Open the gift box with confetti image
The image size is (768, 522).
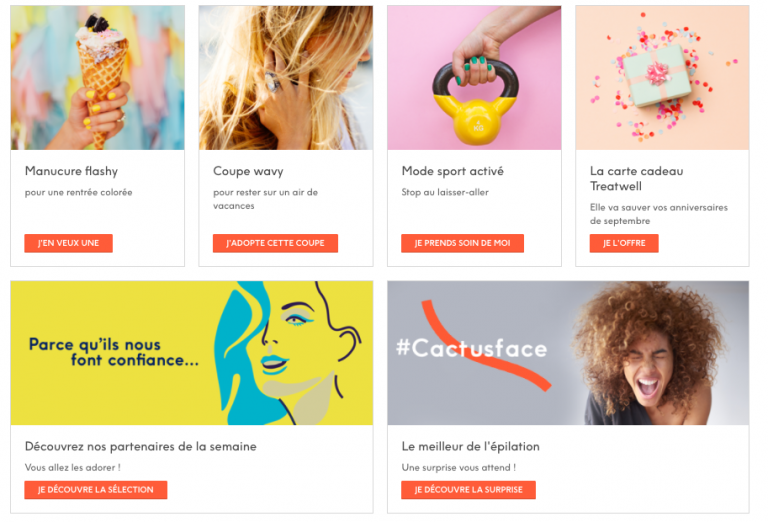(x=662, y=78)
